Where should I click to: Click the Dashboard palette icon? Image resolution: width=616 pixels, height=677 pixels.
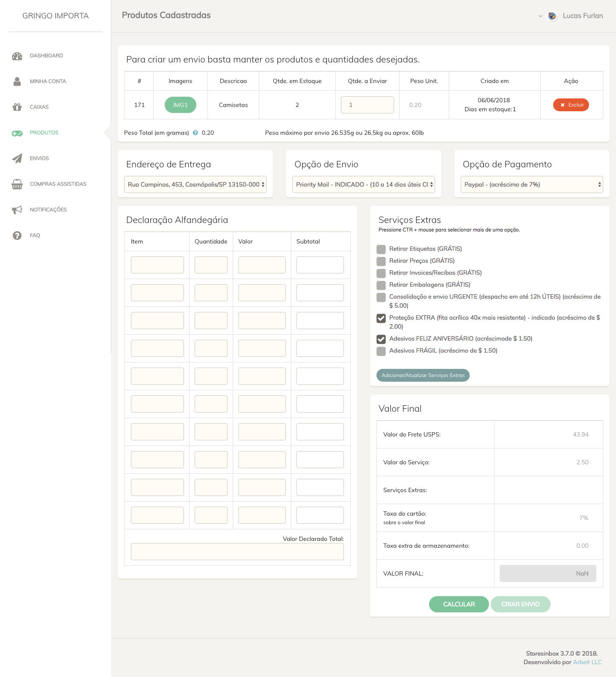[x=17, y=56]
